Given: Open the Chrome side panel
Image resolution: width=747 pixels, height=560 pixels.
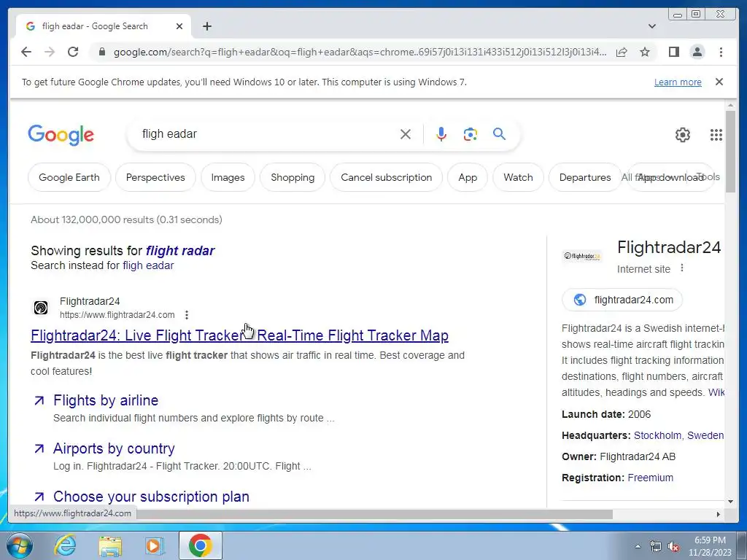Looking at the screenshot, I should coord(673,52).
